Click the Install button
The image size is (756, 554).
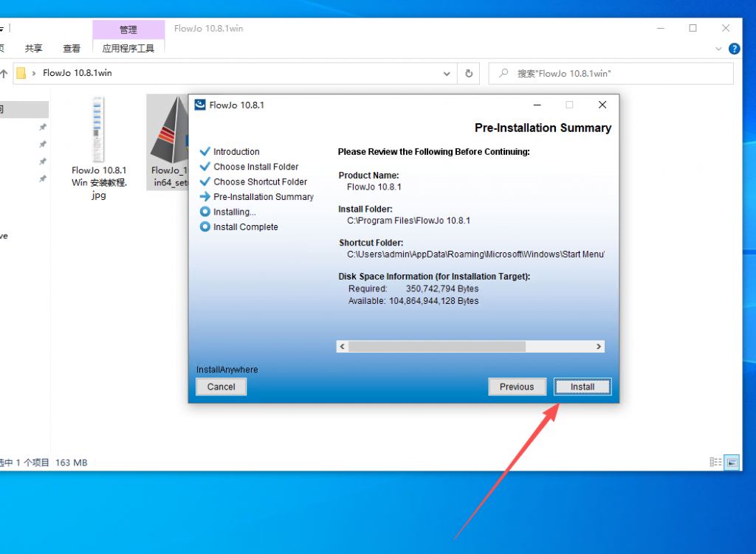pos(583,387)
